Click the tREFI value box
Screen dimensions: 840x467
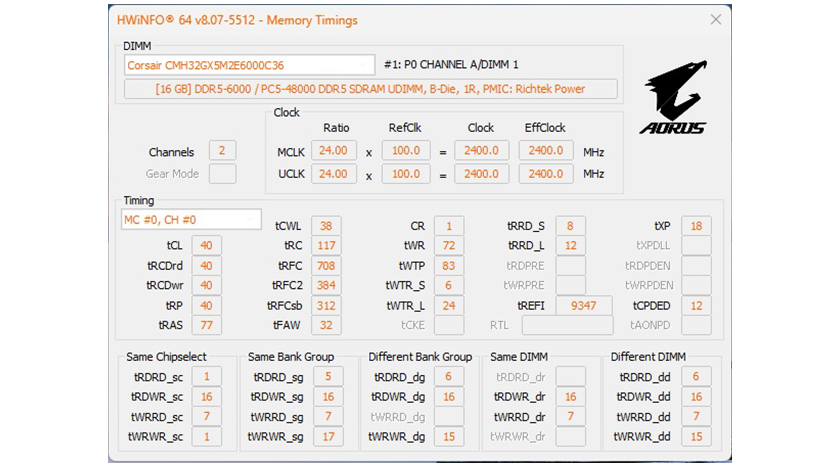coord(584,306)
